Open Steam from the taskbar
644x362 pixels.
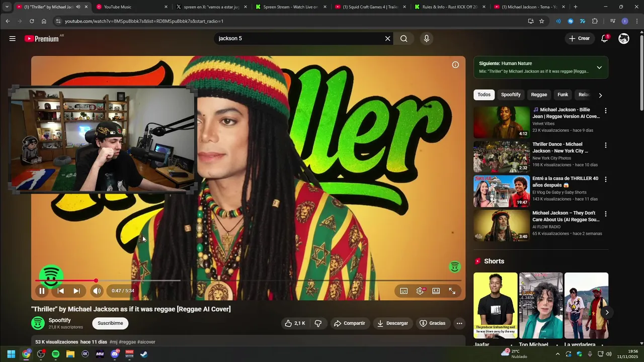click(x=144, y=354)
